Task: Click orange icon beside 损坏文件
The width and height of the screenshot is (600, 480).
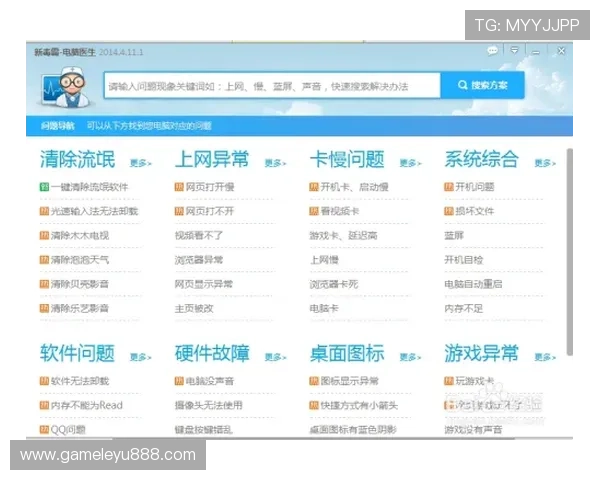Action: coord(448,211)
